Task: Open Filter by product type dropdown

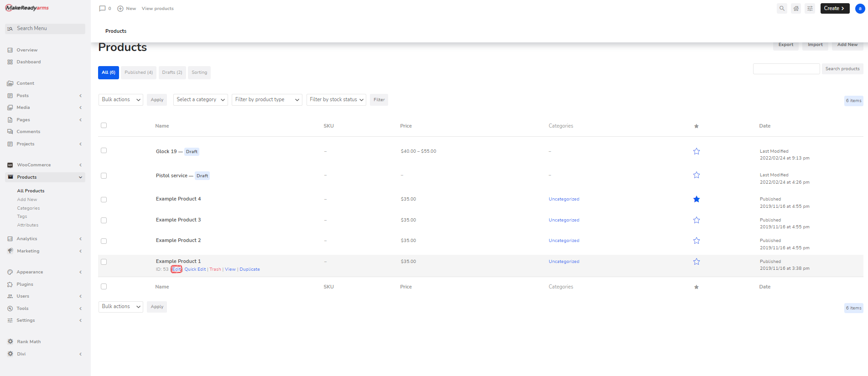Action: pos(267,100)
